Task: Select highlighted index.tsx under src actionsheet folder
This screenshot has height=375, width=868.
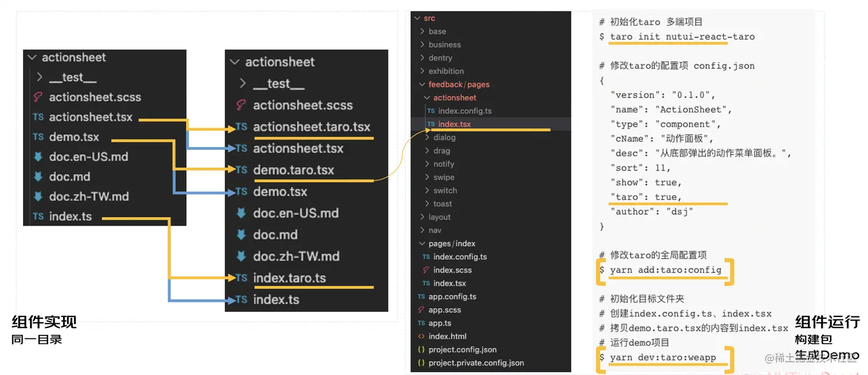Action: tap(454, 124)
